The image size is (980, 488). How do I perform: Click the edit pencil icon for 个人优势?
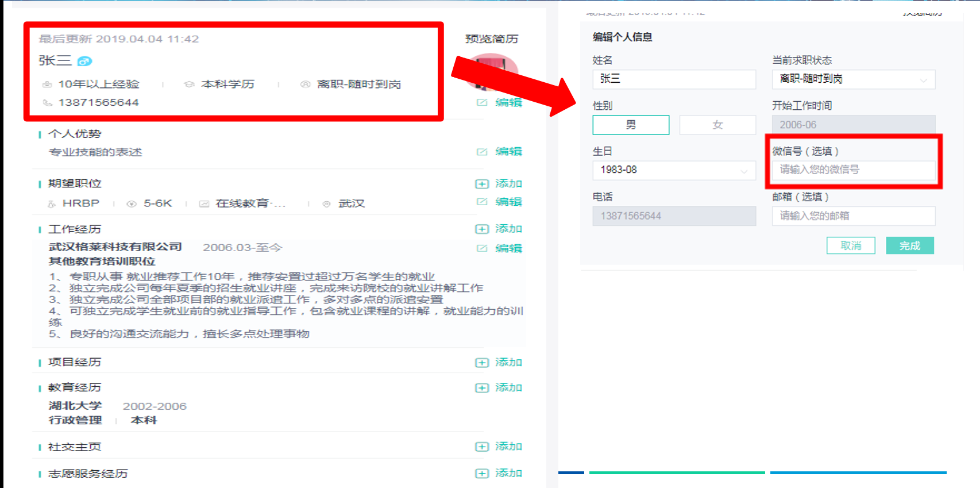pos(482,152)
